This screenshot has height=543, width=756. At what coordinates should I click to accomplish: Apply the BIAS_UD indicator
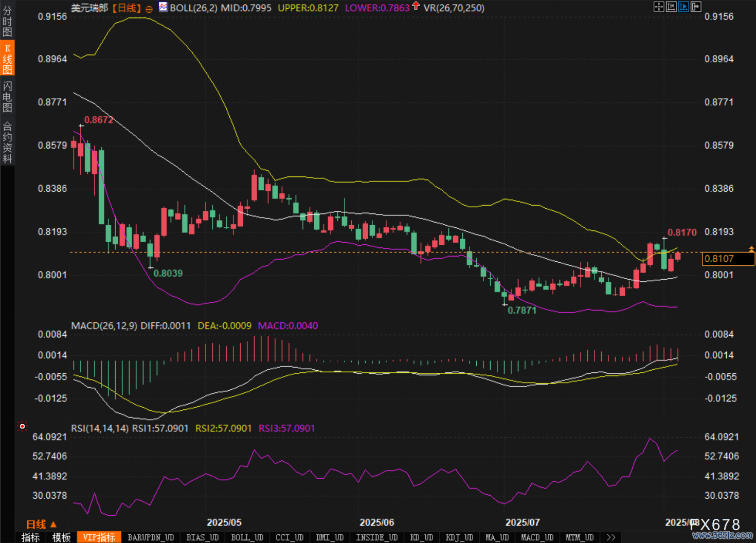(203, 537)
